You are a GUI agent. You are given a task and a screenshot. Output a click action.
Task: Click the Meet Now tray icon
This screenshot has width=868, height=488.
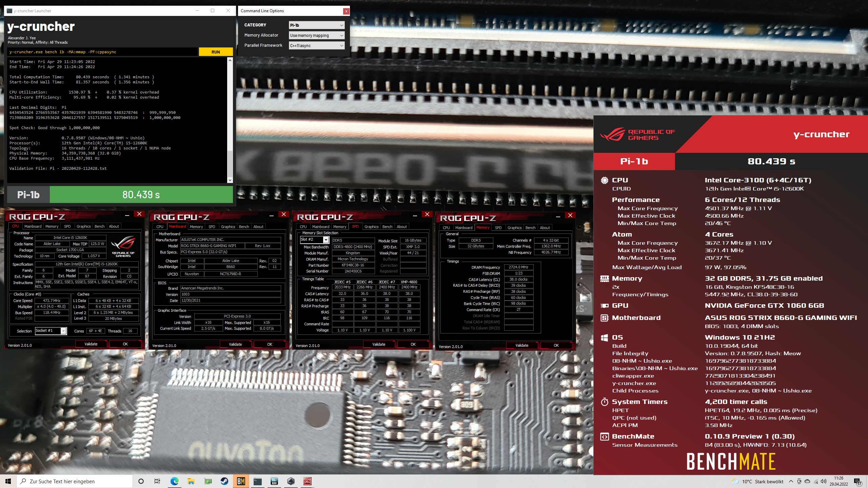[799, 481]
